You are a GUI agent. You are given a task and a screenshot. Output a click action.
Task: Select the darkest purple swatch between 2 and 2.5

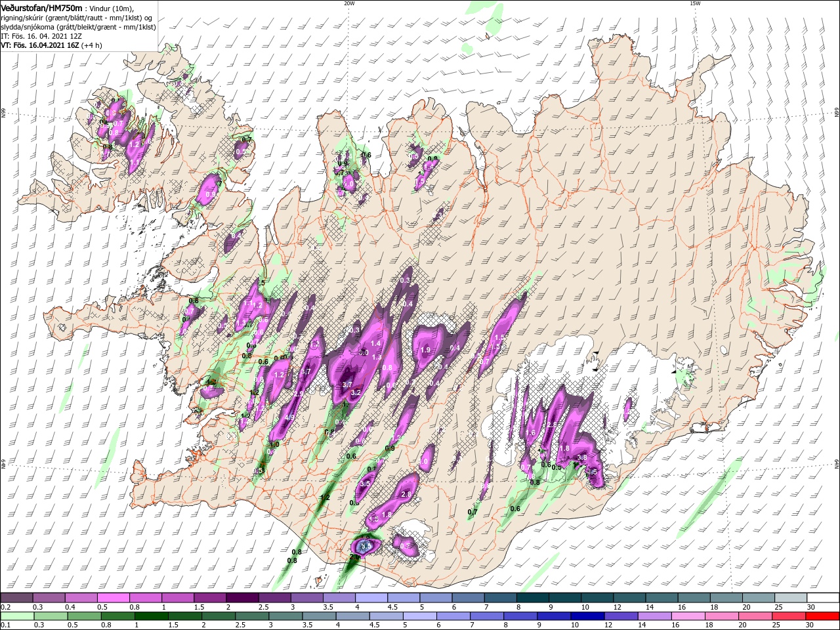(x=241, y=598)
